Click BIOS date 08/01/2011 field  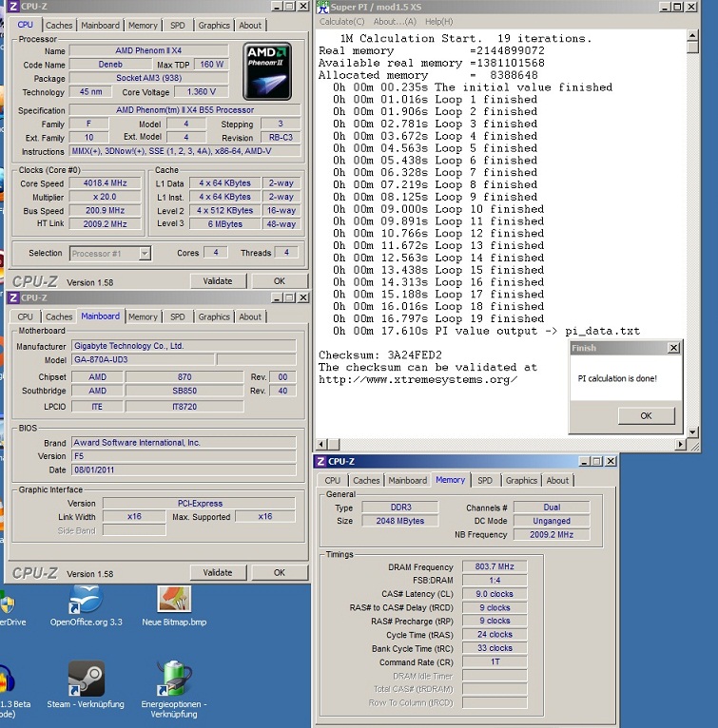click(184, 469)
